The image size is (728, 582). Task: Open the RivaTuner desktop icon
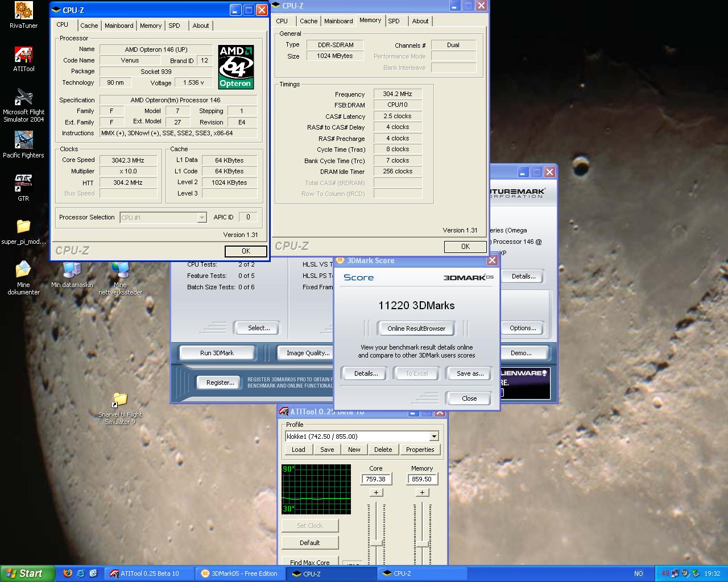pos(23,15)
